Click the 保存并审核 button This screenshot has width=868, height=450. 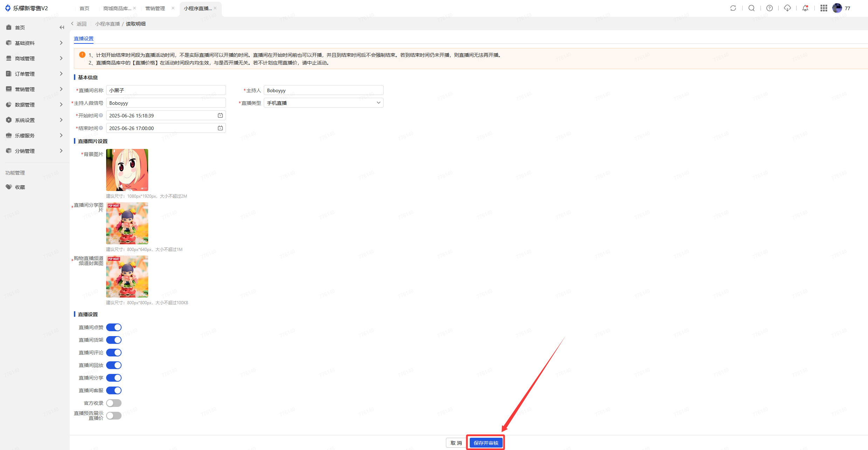tap(485, 443)
